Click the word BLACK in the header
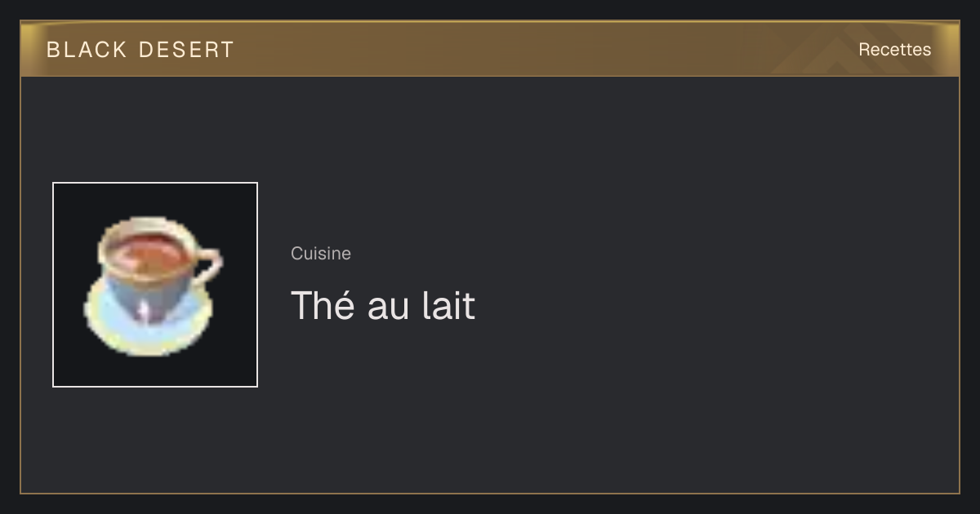This screenshot has height=514, width=980. click(87, 50)
